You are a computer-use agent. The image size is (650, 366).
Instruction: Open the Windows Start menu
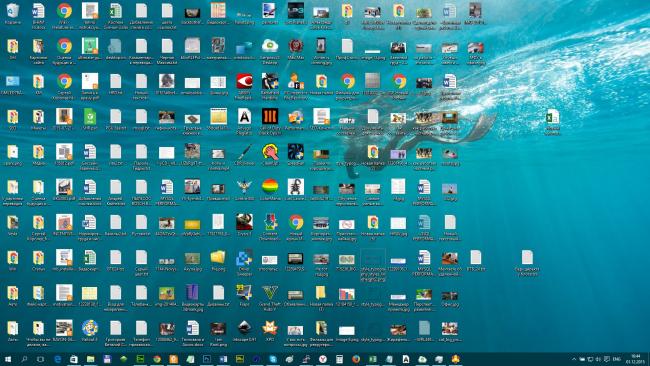(x=8, y=359)
